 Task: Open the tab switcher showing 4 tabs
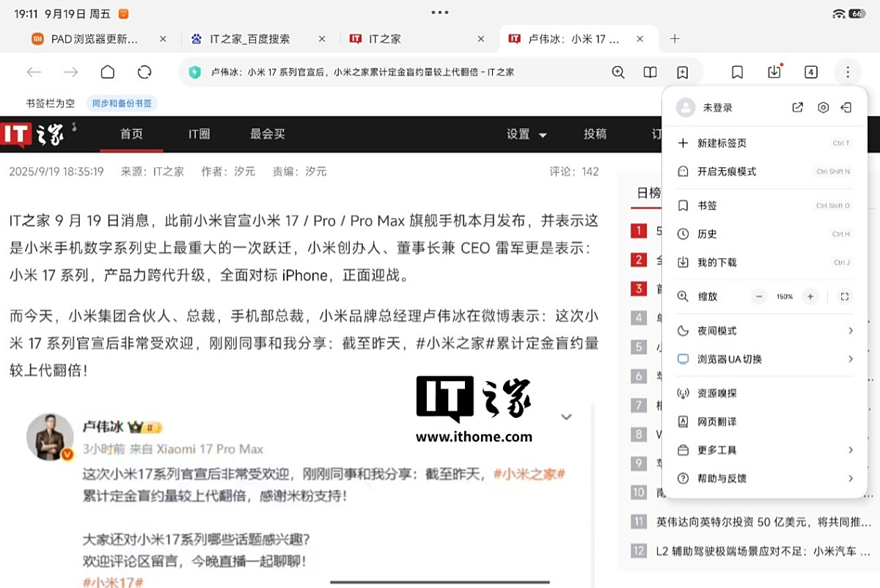click(x=810, y=72)
